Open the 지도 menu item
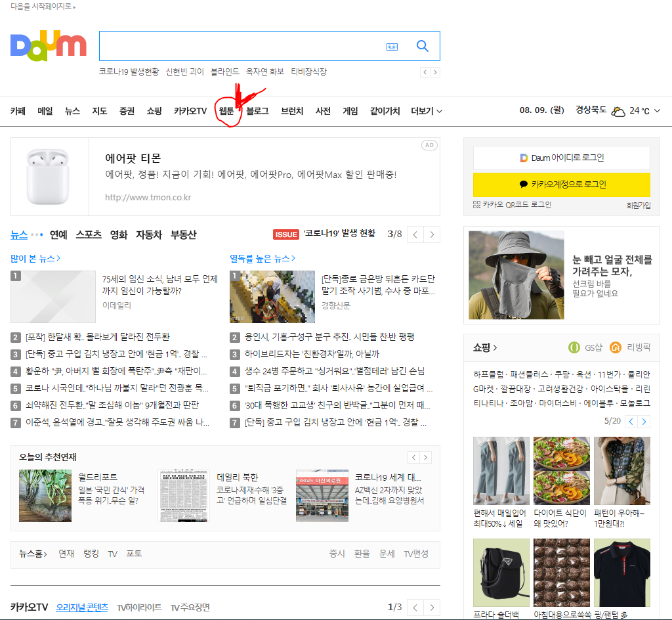Image resolution: width=672 pixels, height=620 pixels. [100, 111]
